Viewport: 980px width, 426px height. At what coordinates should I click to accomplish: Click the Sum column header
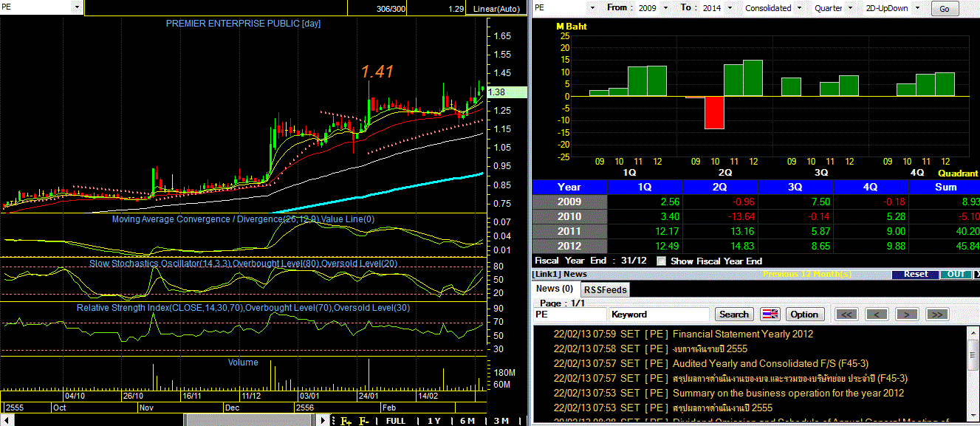tap(945, 187)
